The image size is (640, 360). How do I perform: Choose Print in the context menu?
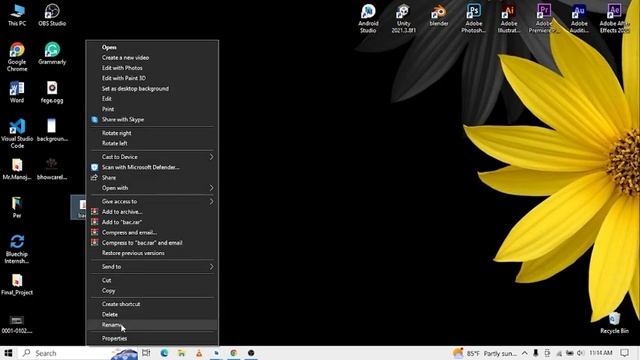coord(152,109)
